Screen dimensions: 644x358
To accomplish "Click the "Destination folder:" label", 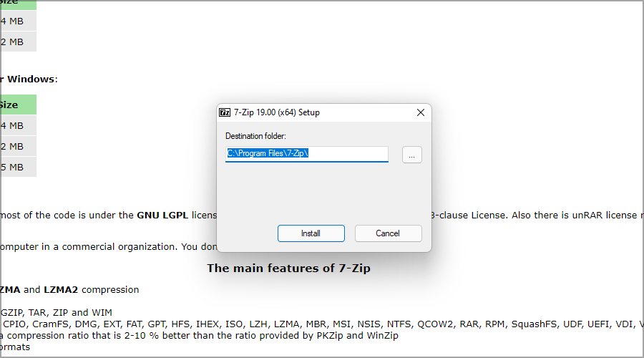I will point(255,136).
